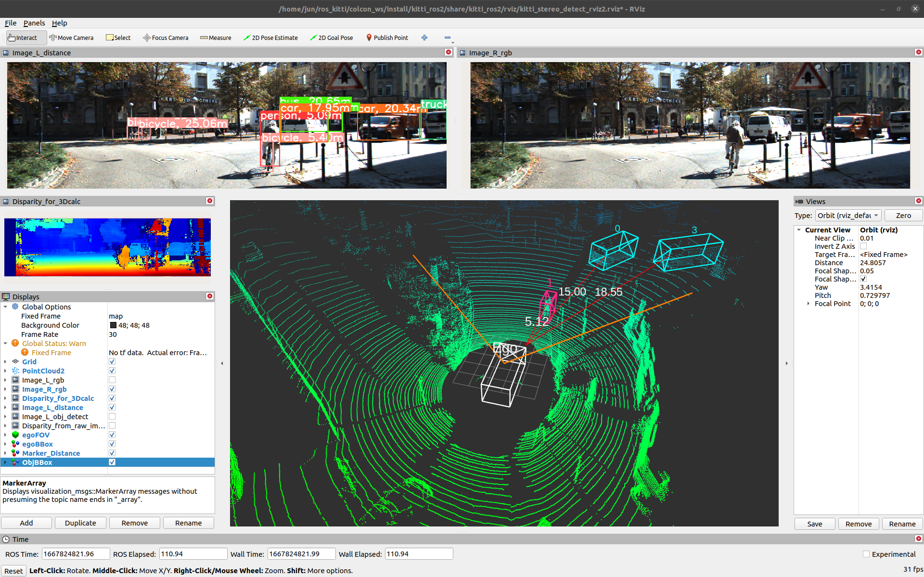
Task: Click the Publish Point tool
Action: 387,38
